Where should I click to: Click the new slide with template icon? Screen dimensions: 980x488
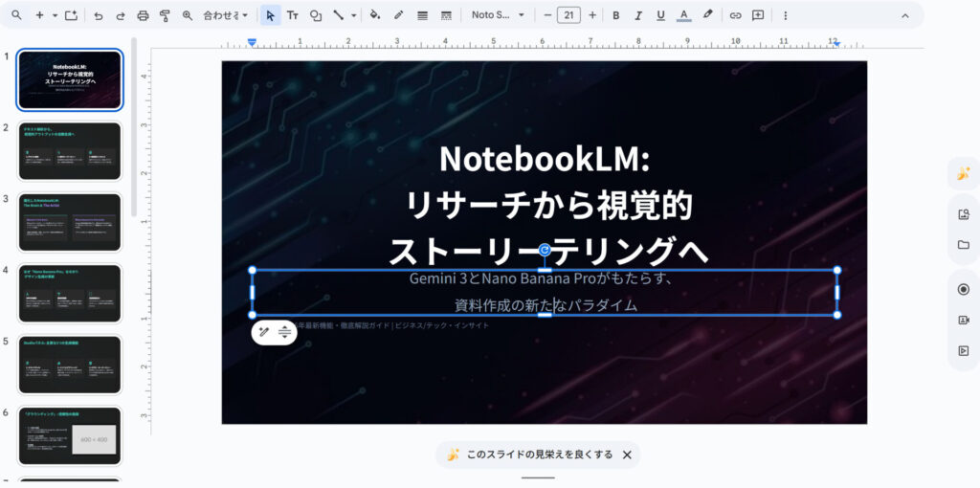click(x=71, y=15)
